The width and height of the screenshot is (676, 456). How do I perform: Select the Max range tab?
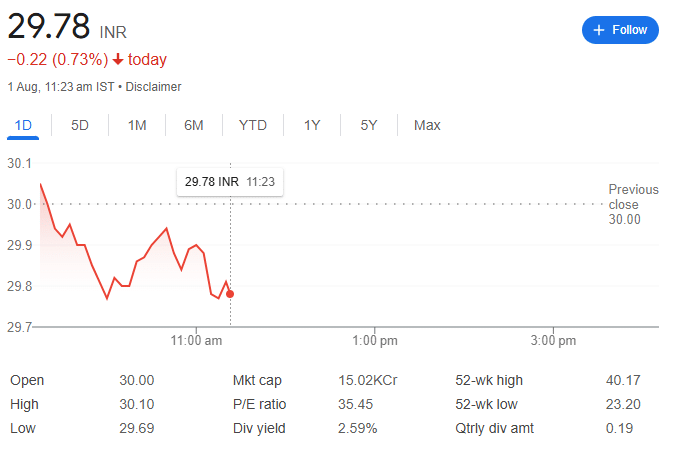coord(427,125)
